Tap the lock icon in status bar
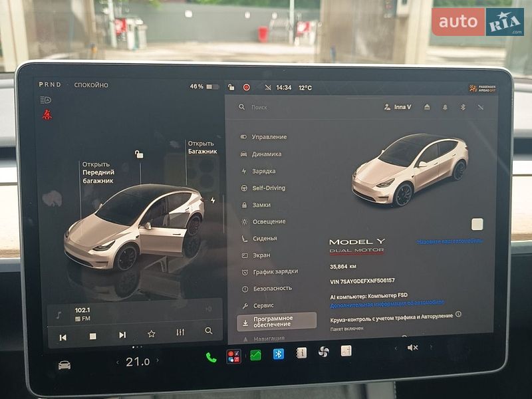This screenshot has width=532, height=399. click(231, 87)
